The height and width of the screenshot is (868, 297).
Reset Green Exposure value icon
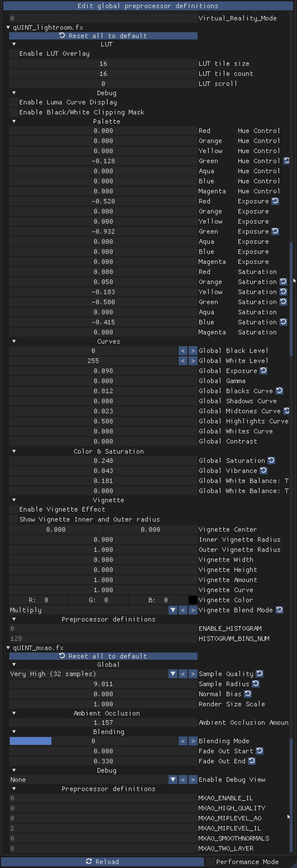275,231
